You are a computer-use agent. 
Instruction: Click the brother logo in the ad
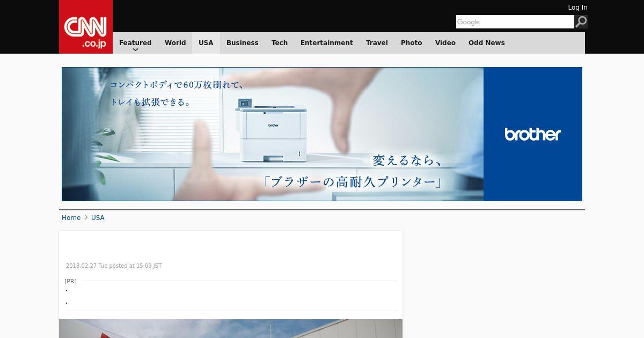coord(532,134)
